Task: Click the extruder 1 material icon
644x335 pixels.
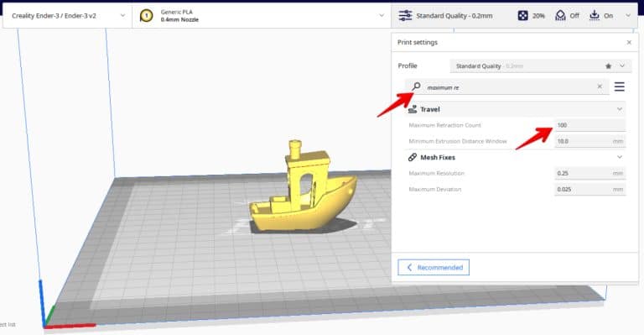Action: [146, 16]
